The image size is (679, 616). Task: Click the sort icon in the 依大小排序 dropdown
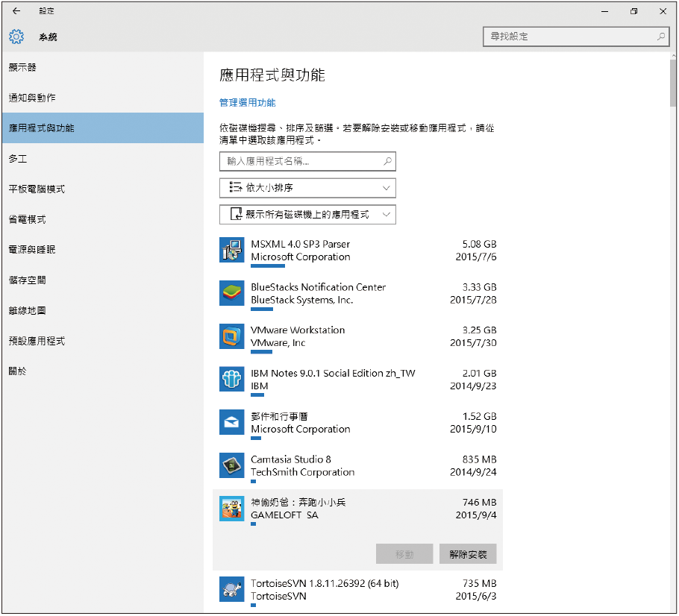[x=235, y=187]
